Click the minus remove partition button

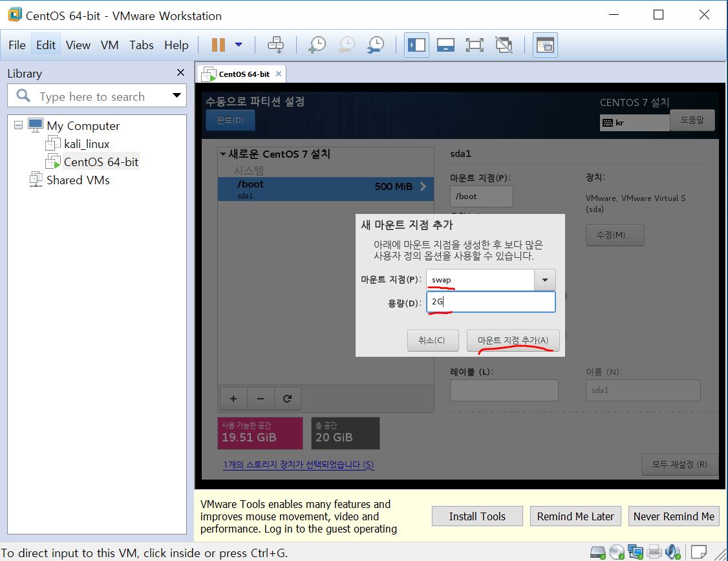tap(261, 399)
